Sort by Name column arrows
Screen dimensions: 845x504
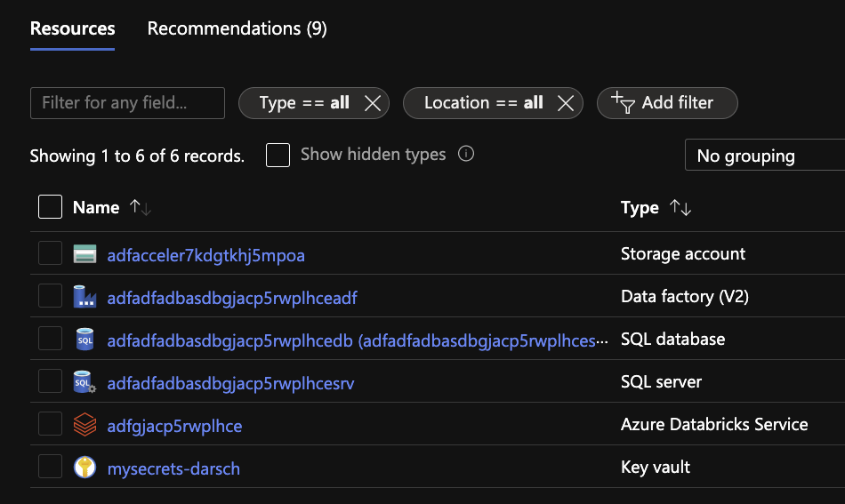tap(141, 207)
